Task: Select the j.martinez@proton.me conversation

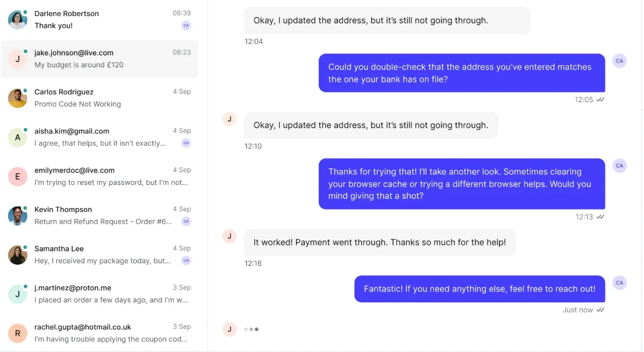Action: [105, 294]
